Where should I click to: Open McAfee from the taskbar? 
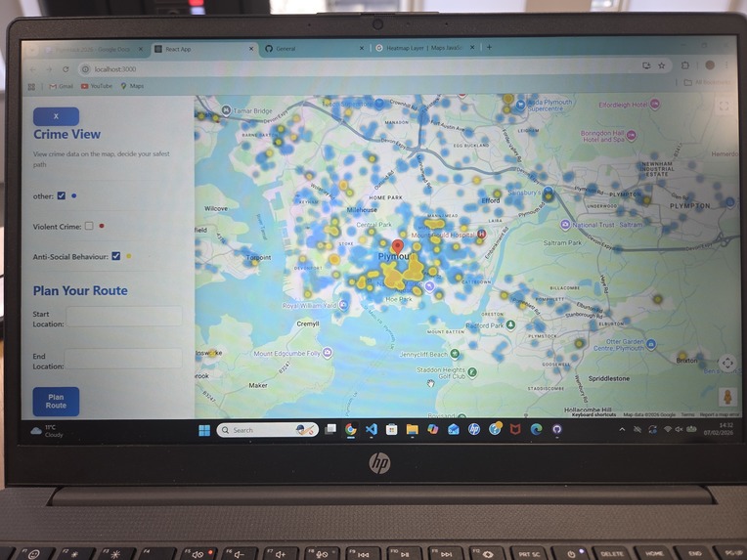point(515,429)
